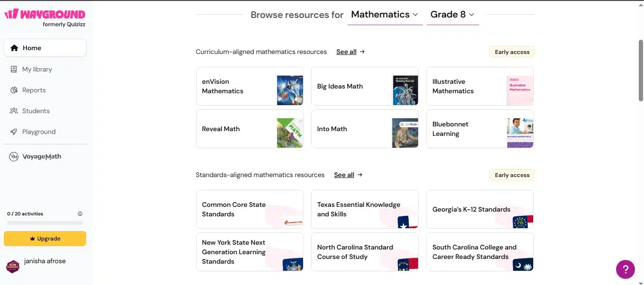Expand the Mathematics subject dropdown
Viewport: 644px width, 285px height.
point(385,15)
